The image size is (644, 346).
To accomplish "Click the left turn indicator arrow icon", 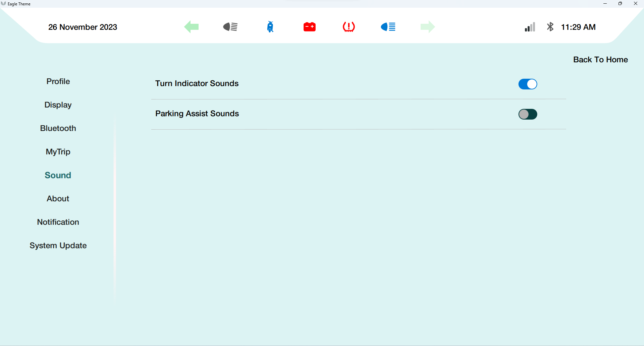I will (x=192, y=27).
